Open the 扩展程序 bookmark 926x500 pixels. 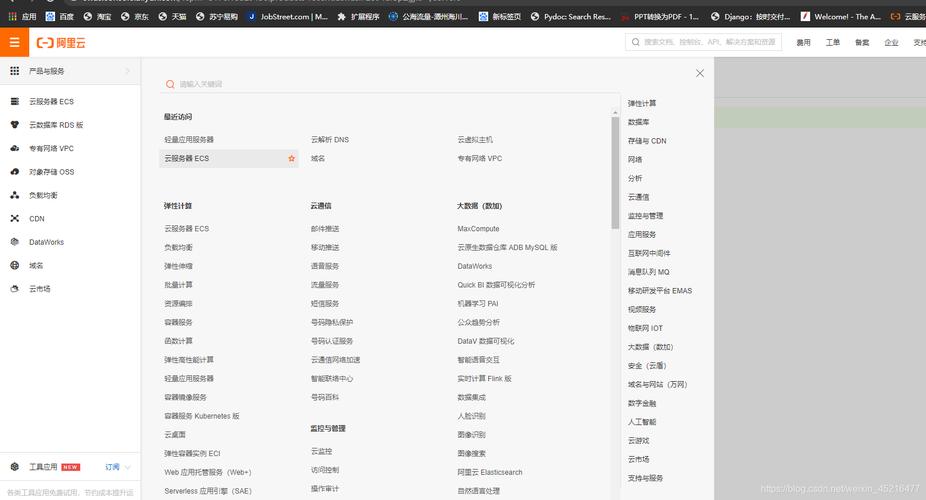358,17
